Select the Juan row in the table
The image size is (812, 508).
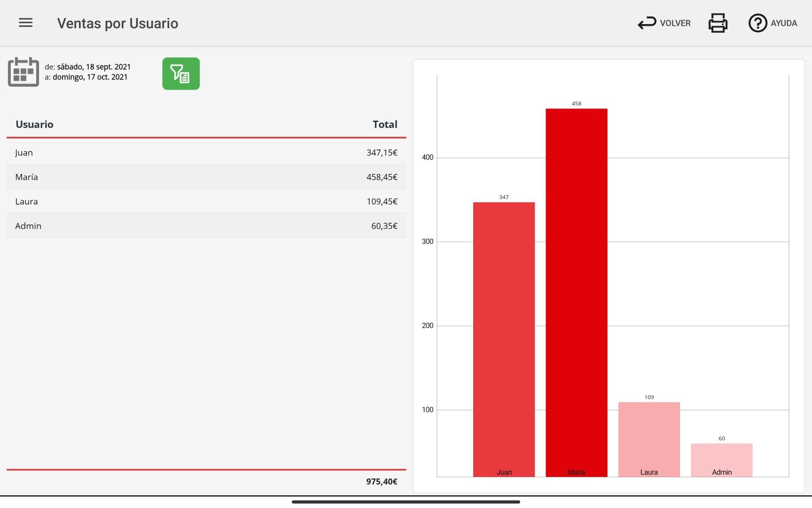click(206, 152)
